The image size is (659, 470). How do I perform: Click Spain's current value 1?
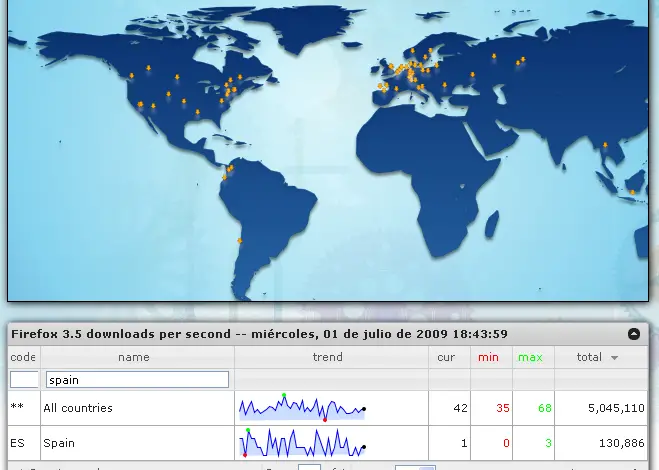[x=464, y=443]
